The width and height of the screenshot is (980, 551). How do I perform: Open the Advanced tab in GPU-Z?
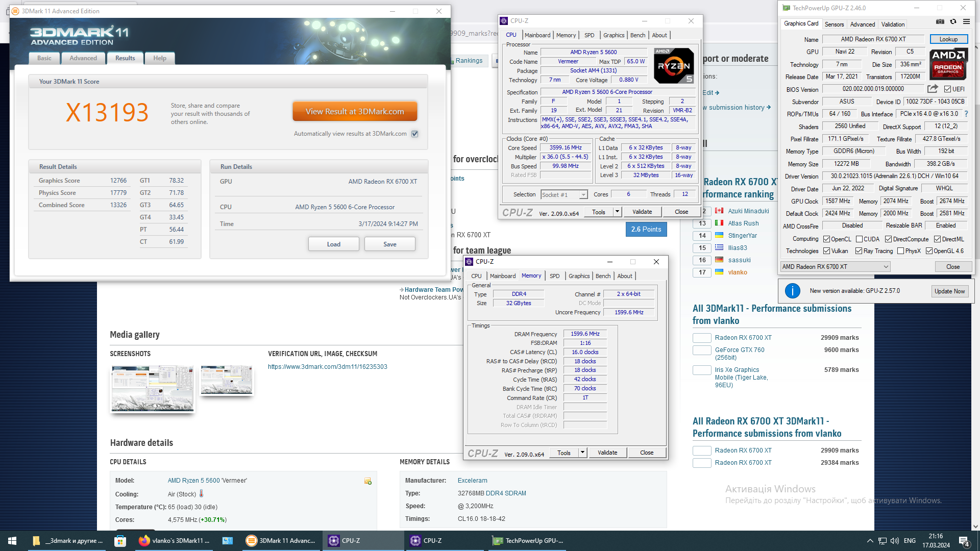(x=862, y=24)
